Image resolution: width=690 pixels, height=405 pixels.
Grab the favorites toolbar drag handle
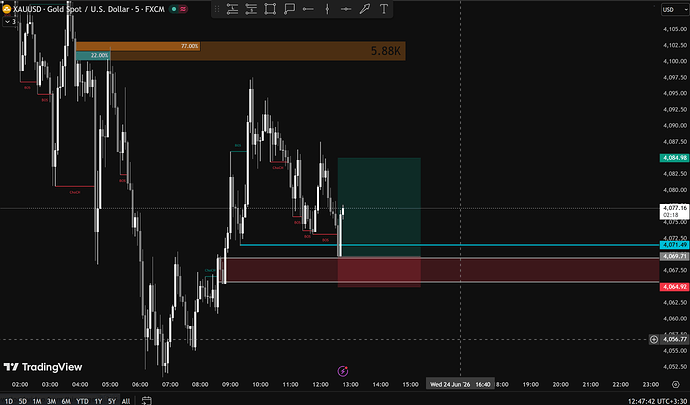(217, 9)
